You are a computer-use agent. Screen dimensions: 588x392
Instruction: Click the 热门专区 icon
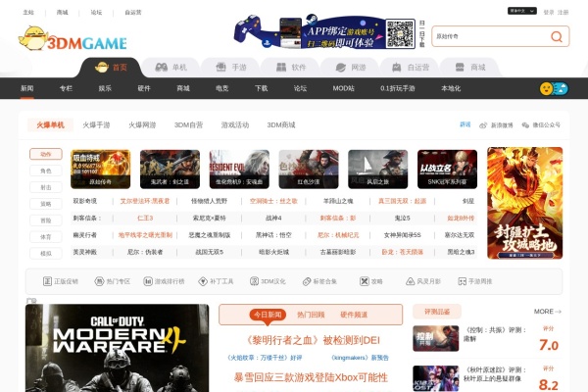point(112,281)
